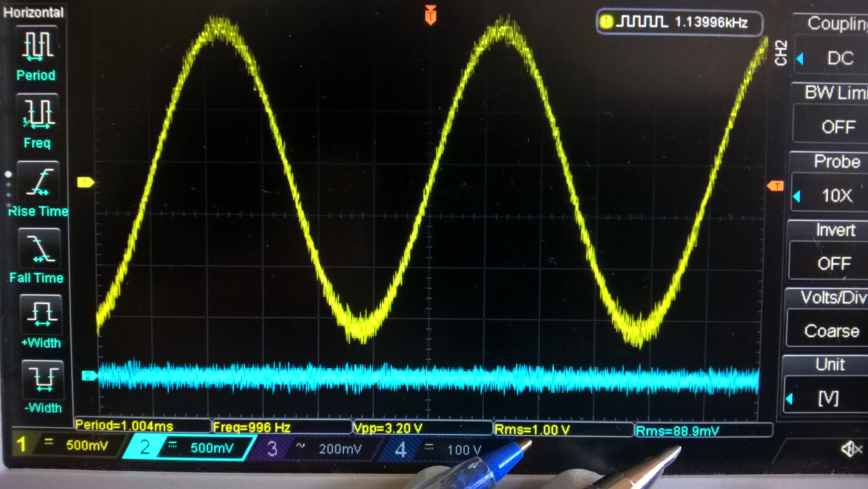
Task: Select channel 2 500mV tab
Action: (x=189, y=447)
